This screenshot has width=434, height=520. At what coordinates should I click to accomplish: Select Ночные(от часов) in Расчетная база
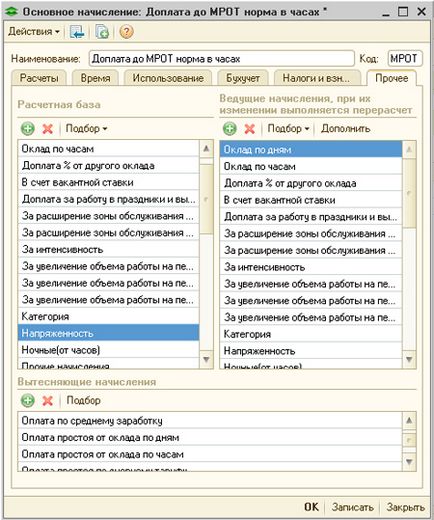click(109, 350)
